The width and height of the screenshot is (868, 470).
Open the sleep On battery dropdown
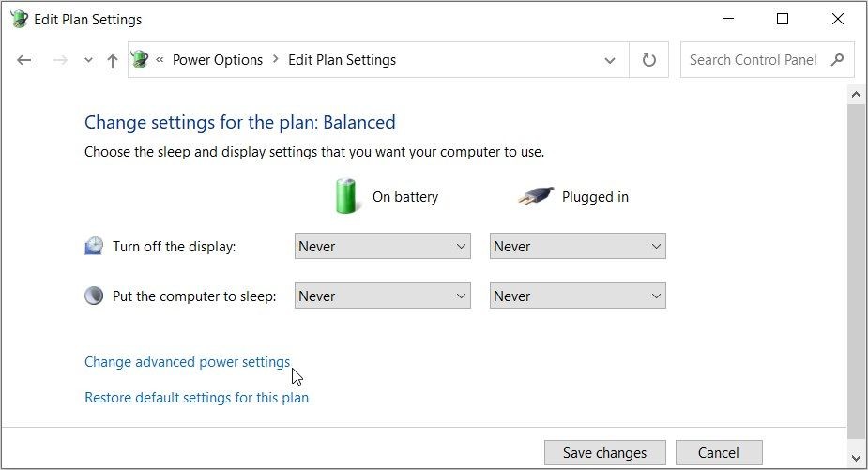pos(383,296)
